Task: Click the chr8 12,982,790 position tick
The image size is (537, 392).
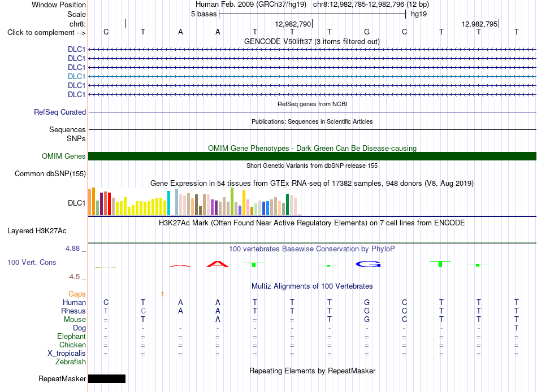Action: coord(294,24)
